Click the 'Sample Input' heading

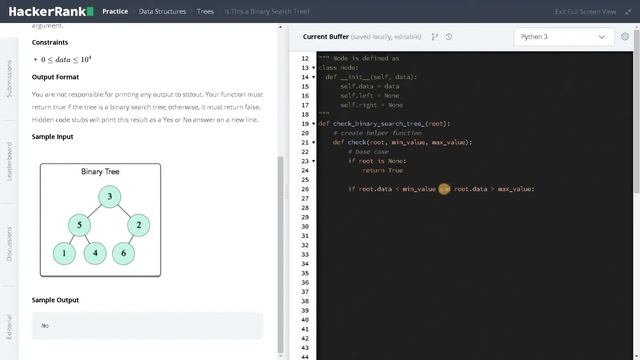[52, 137]
